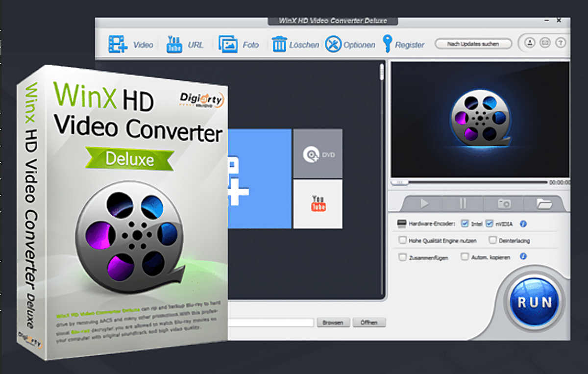Click the Browsen button
The height and width of the screenshot is (374, 588).
tap(333, 323)
